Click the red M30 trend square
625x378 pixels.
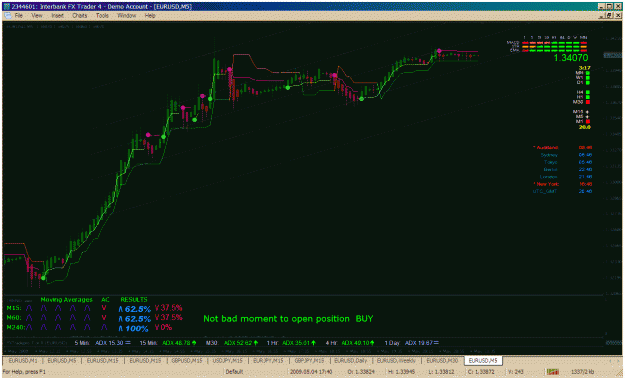(588, 102)
